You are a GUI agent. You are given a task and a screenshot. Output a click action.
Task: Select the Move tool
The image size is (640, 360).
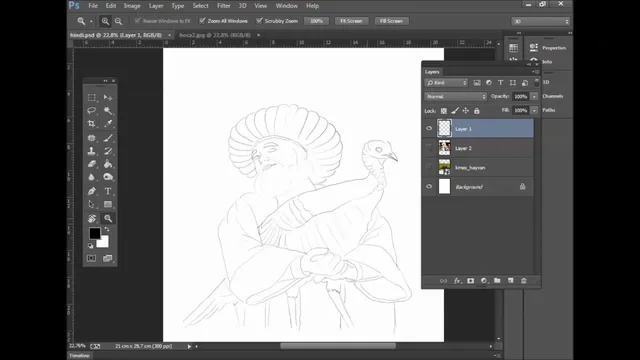pos(108,98)
